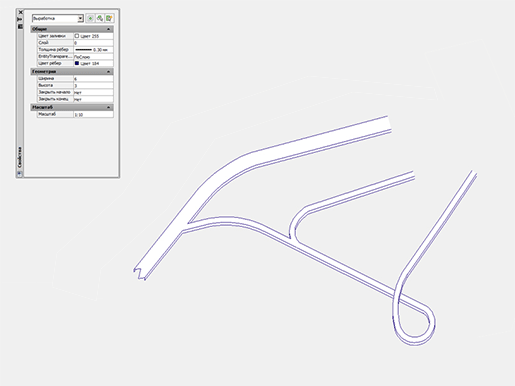The height and width of the screenshot is (386, 515).
Task: Click the auto-hide pin icon below the X
Action: (x=20, y=19)
